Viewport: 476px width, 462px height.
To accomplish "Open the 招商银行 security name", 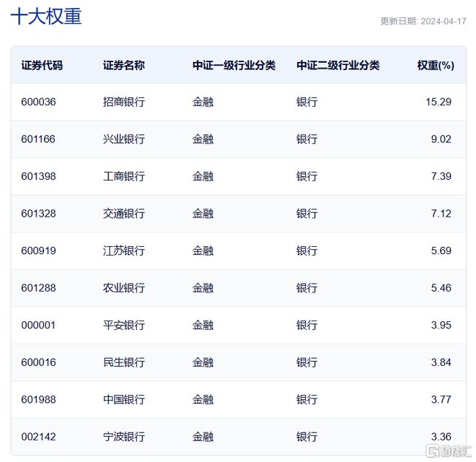I will point(124,102).
